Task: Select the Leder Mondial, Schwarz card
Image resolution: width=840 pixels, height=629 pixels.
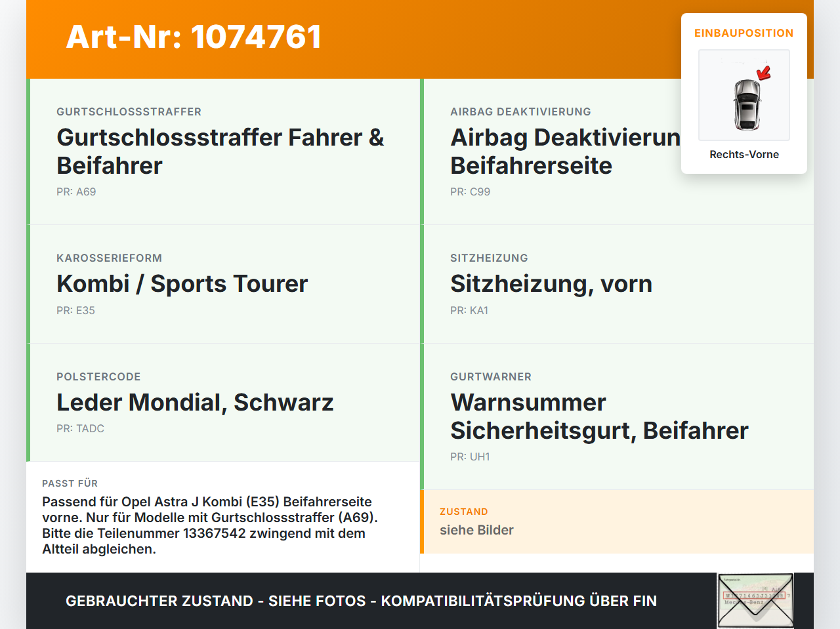Action: [x=223, y=403]
